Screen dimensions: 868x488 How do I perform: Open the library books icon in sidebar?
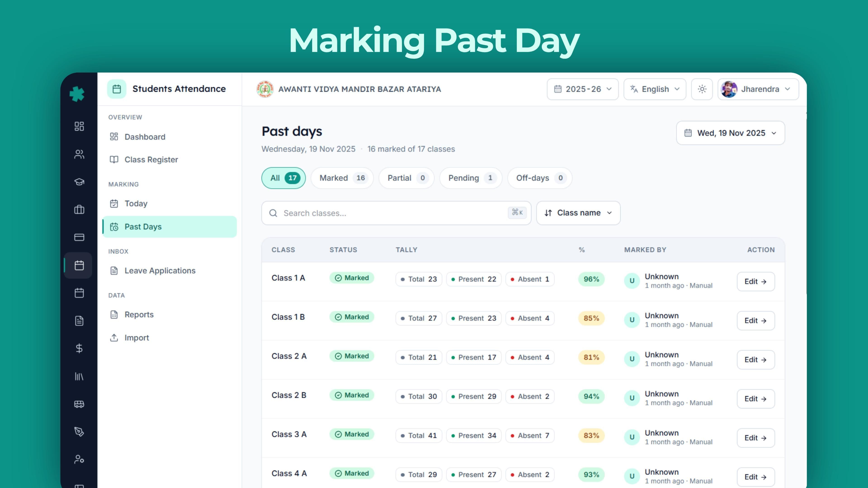79,376
